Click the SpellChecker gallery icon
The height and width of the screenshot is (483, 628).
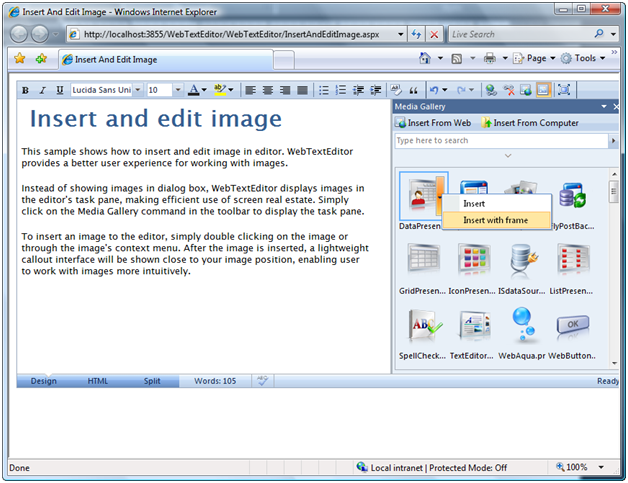(421, 326)
